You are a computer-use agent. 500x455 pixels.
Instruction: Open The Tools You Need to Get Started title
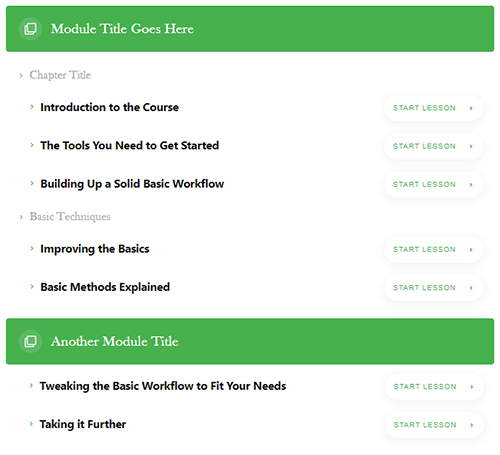click(129, 146)
